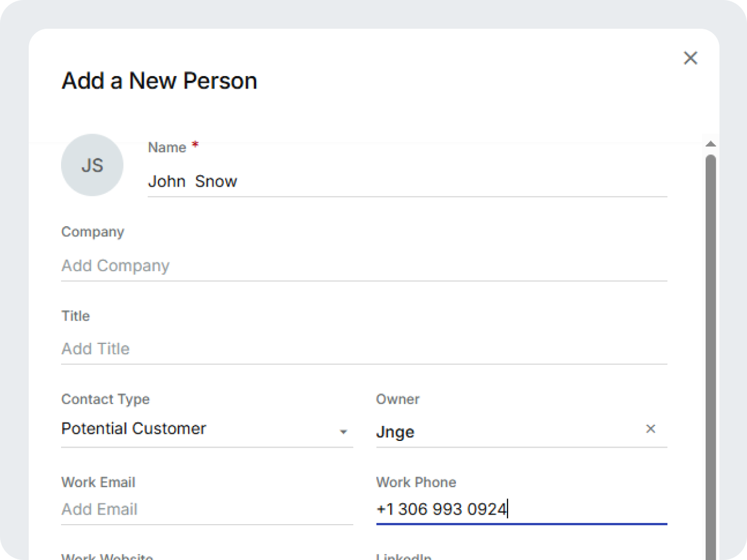Expand the Contact Type dropdown arrow
The height and width of the screenshot is (560, 747).
(344, 432)
